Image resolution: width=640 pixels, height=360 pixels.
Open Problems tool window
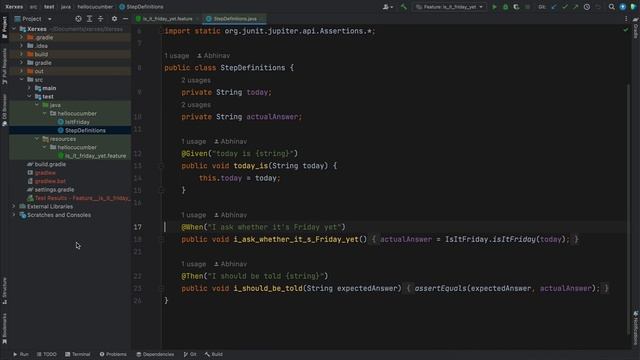tap(113, 354)
